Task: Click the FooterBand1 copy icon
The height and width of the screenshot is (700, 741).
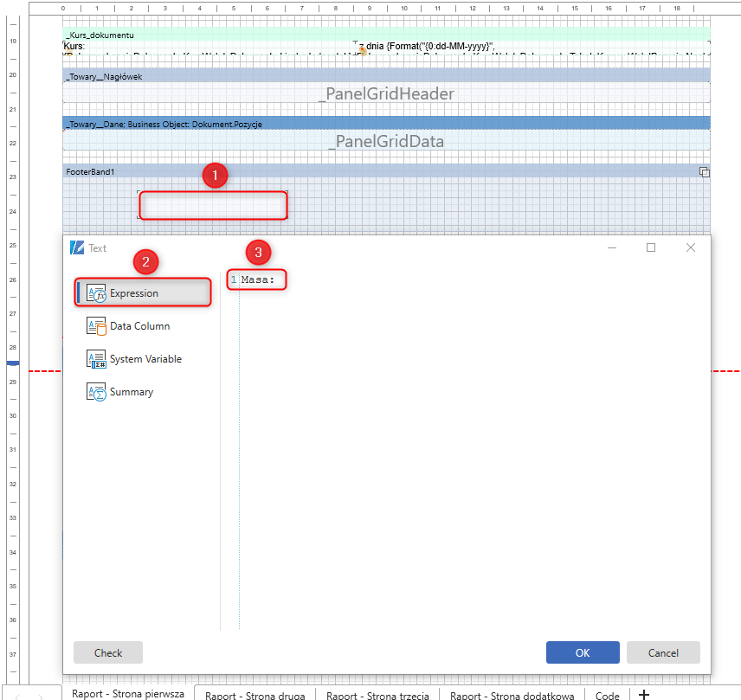Action: (x=704, y=172)
